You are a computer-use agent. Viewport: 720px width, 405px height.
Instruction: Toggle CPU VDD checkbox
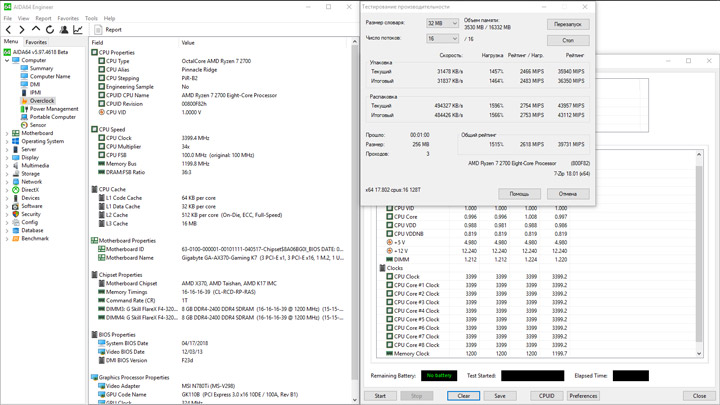coord(389,225)
